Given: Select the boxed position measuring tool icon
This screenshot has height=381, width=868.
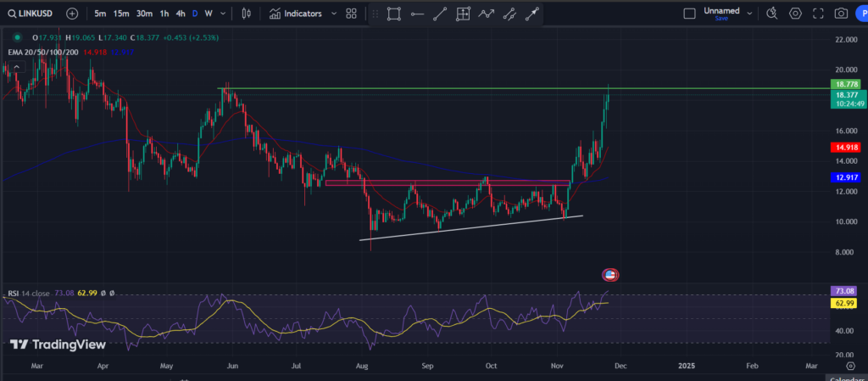Looking at the screenshot, I should tap(463, 14).
